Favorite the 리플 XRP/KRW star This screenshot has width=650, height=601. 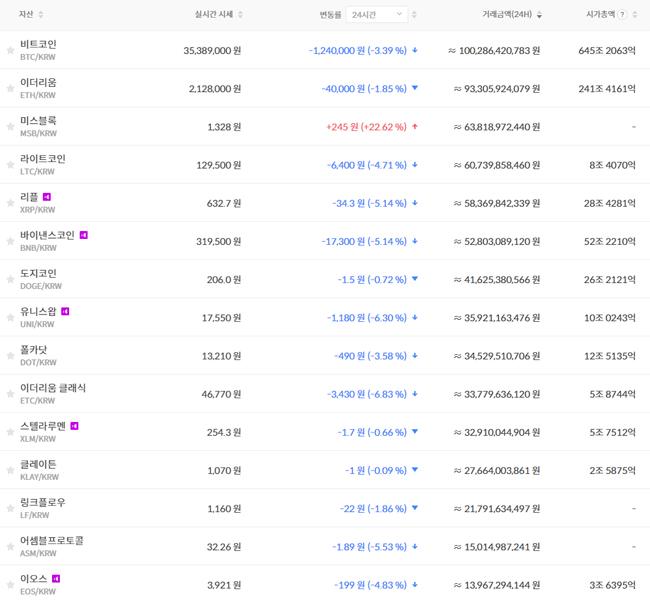10,203
